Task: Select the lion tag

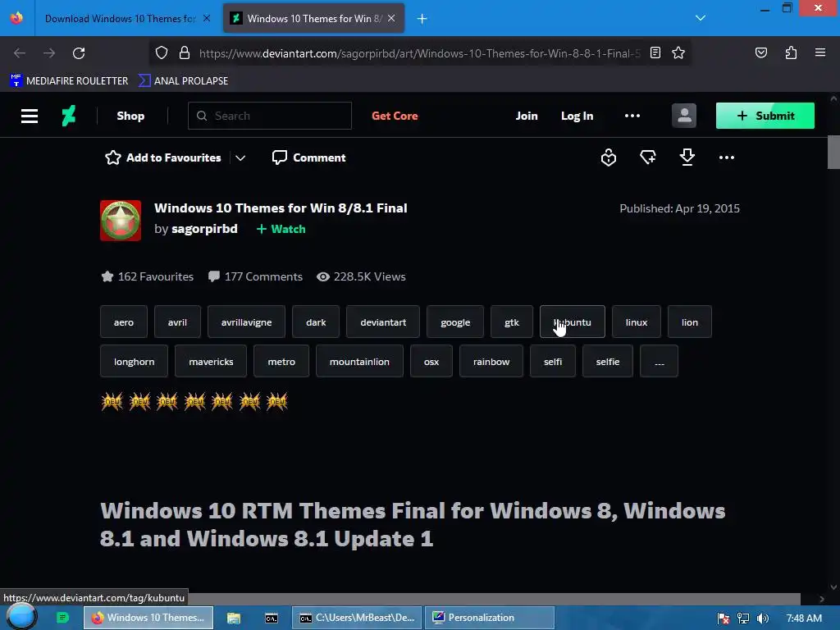Action: pos(689,322)
